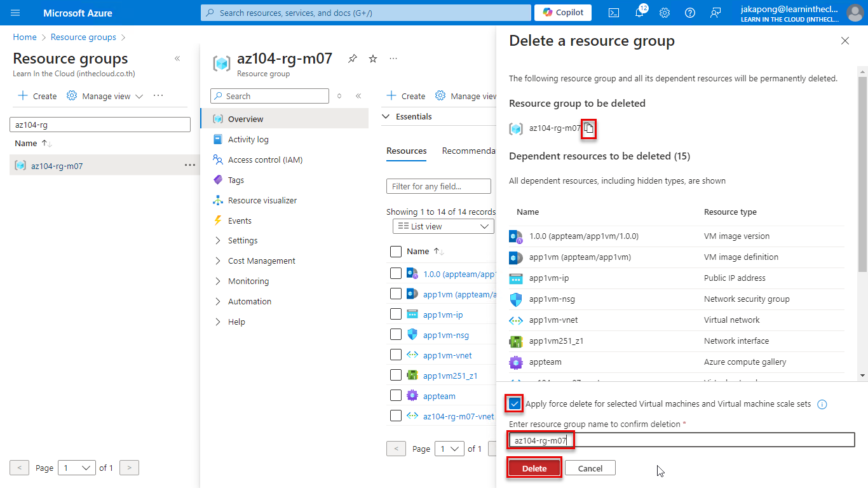
Task: Open more commands in Resource groups toolbar
Action: tap(158, 96)
